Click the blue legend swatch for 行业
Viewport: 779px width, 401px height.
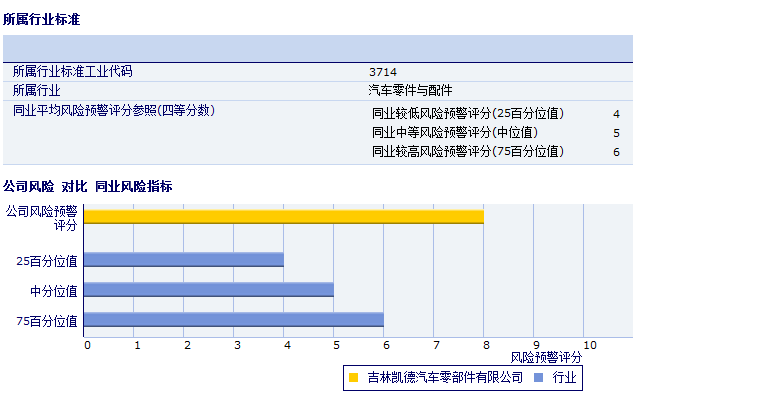(x=539, y=378)
